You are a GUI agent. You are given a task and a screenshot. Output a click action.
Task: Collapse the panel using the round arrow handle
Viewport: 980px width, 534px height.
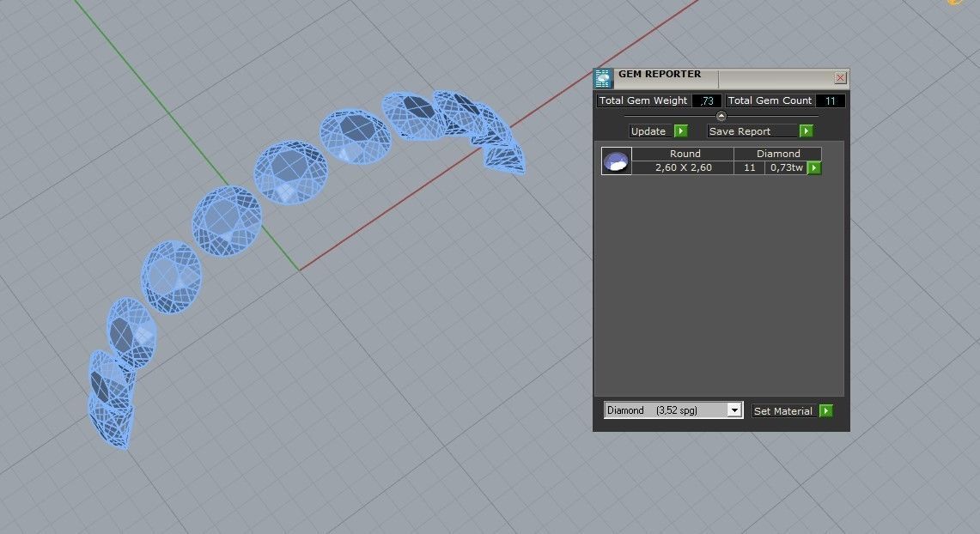coord(721,116)
